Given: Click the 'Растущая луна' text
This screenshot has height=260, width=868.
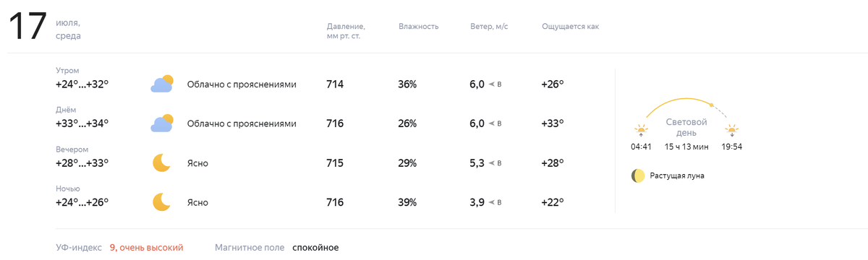Looking at the screenshot, I should (677, 175).
